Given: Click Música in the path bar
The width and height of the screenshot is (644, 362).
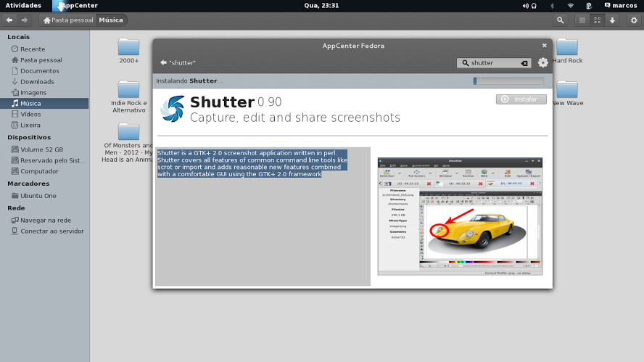Looking at the screenshot, I should pos(111,20).
